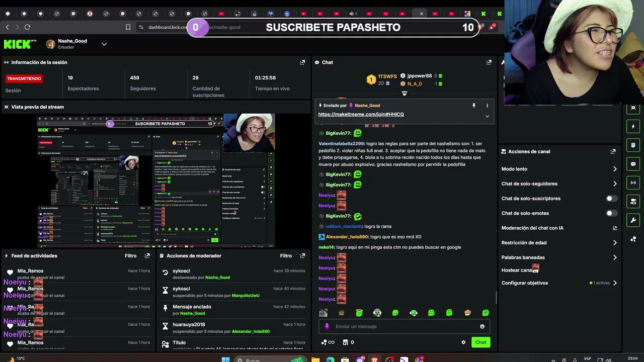This screenshot has width=644, height=362.
Task: Open the emoji picker in message box
Action: click(482, 327)
